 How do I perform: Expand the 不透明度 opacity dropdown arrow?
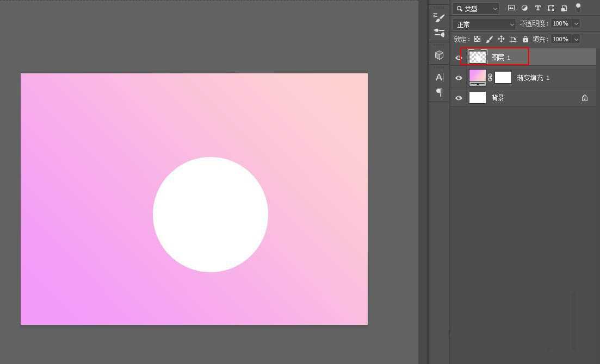[x=576, y=24]
